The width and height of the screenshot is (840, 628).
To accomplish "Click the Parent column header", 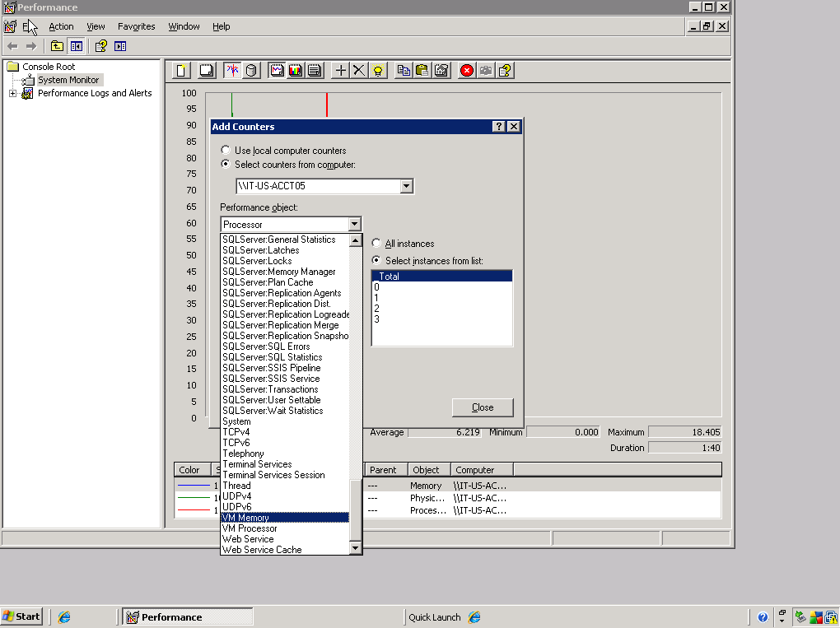I will tap(385, 469).
